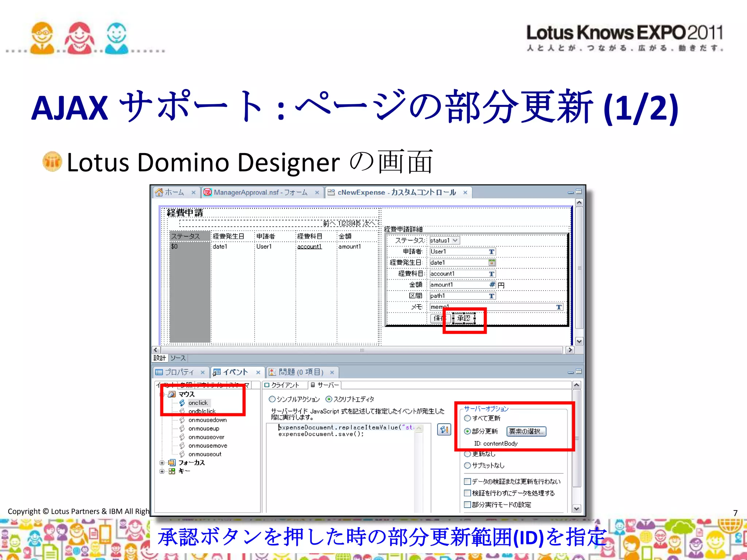Click into the server-side script editor
747x560 pixels.
(345, 467)
